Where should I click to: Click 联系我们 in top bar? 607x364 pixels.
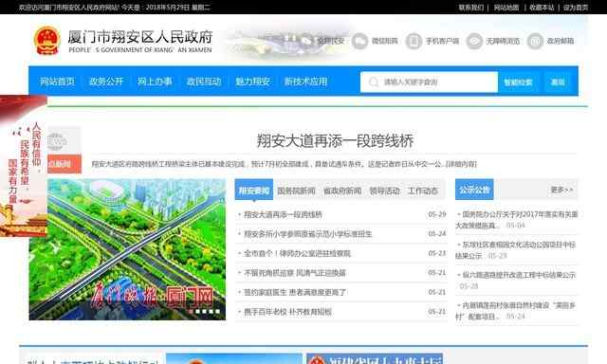click(471, 8)
